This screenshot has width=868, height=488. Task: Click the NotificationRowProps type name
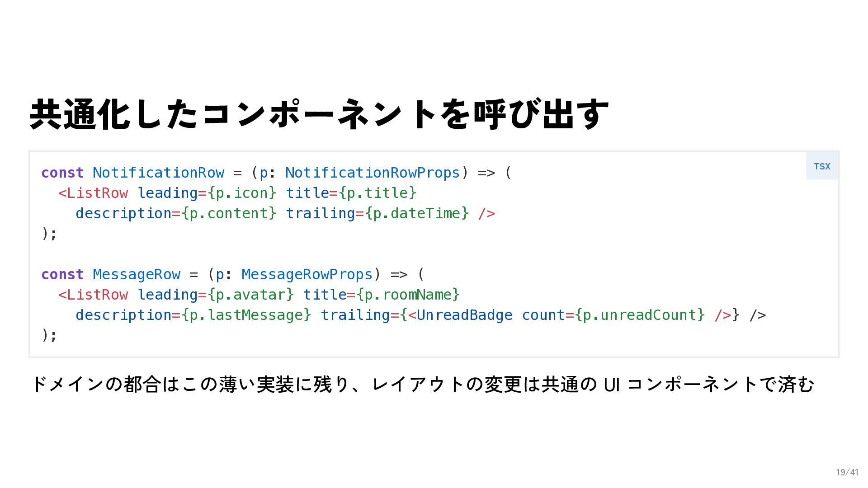click(373, 173)
